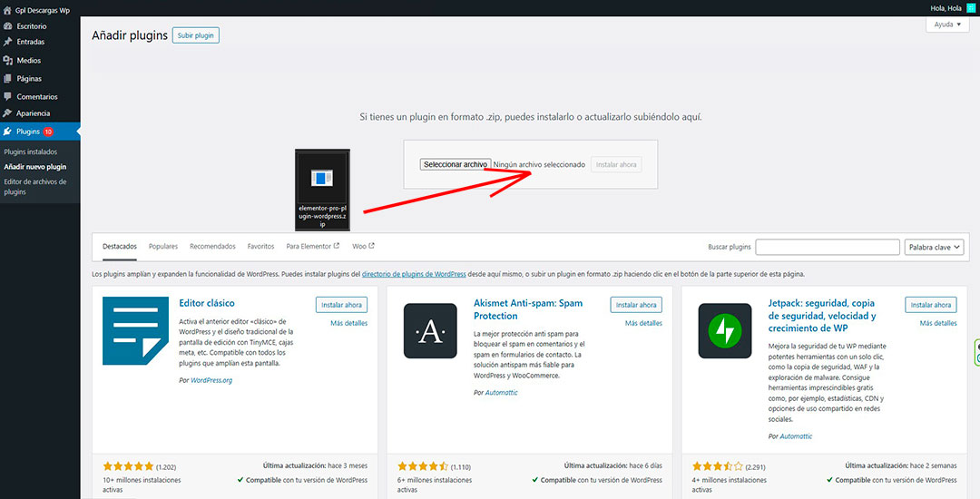Open Más detalles for Editor clásico
Viewport: 980px width, 499px height.
(348, 323)
